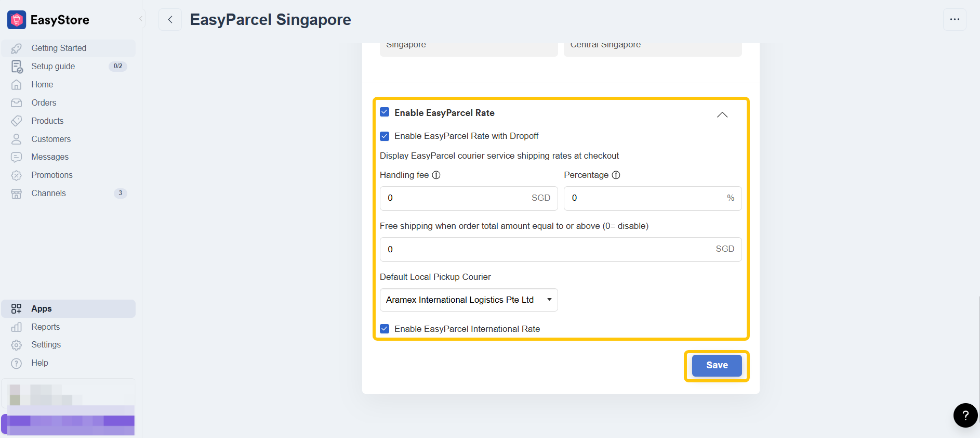The height and width of the screenshot is (438, 980).
Task: Click the Help question circle icon
Action: [x=17, y=363]
